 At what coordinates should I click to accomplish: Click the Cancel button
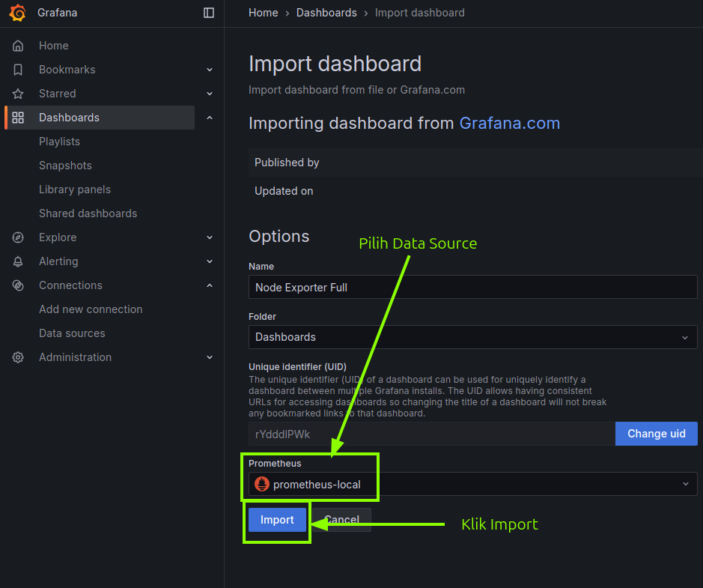pos(341,520)
